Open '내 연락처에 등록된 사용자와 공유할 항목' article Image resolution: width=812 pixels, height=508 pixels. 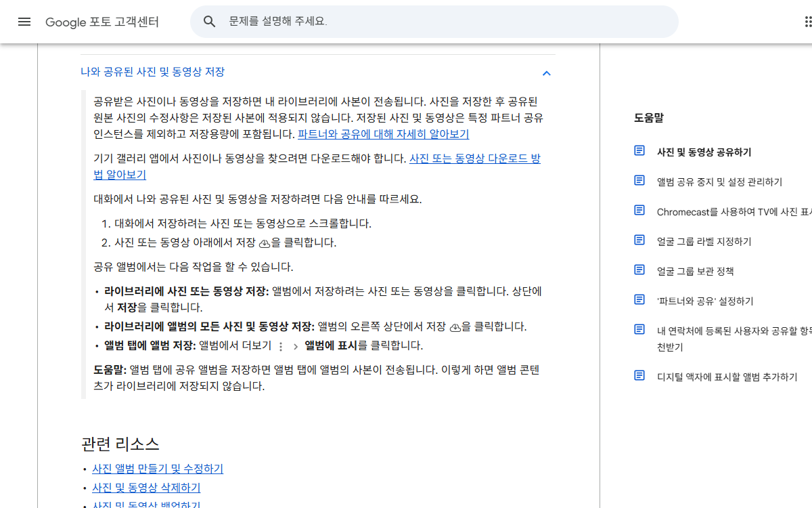[x=734, y=339]
